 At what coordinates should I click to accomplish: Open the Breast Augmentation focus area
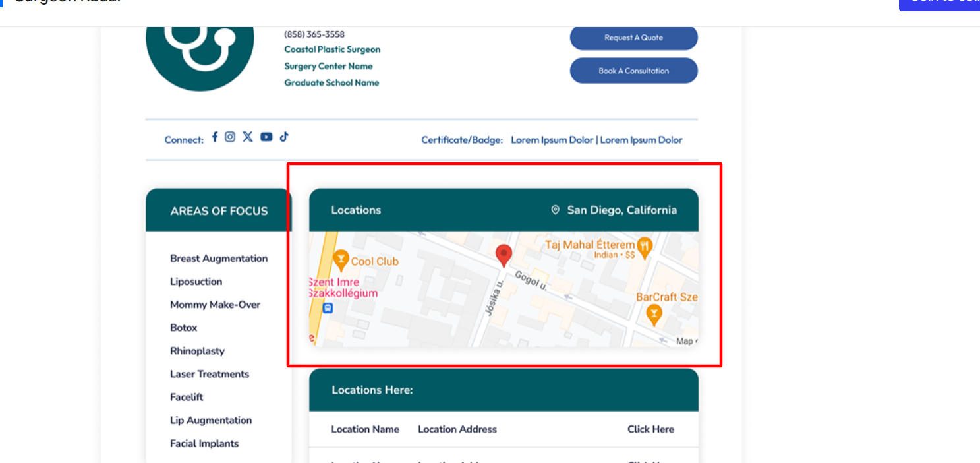click(x=219, y=259)
